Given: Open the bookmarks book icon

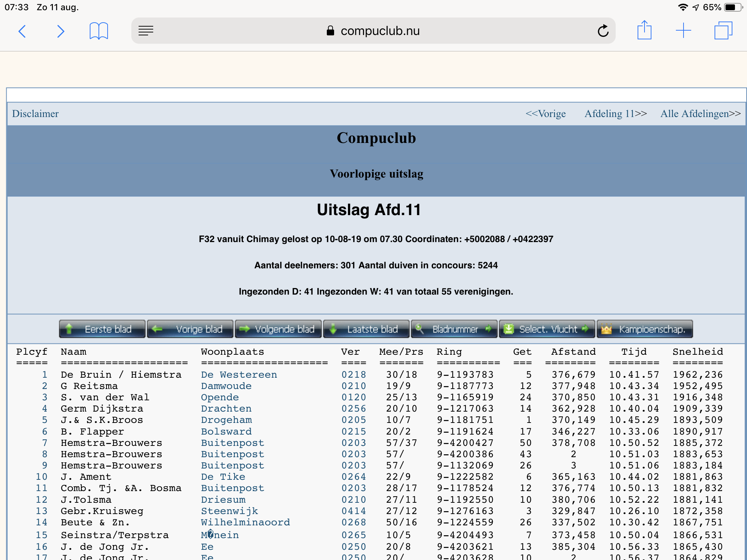Looking at the screenshot, I should (99, 31).
